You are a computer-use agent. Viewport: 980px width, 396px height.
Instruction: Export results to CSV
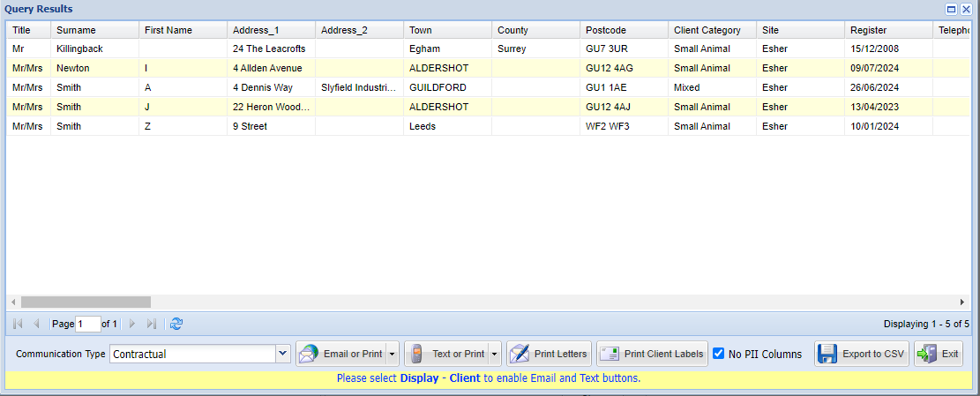[x=862, y=355]
